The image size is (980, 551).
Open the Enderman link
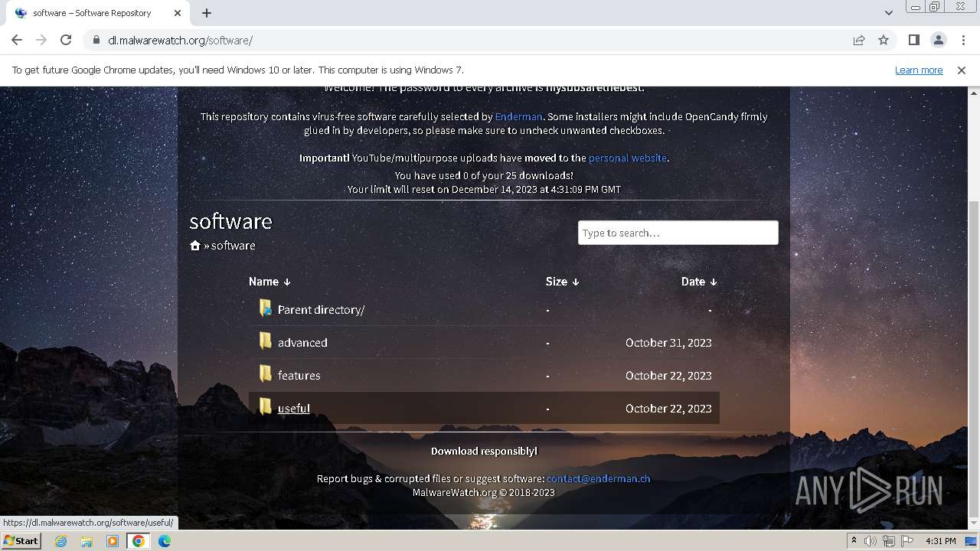click(518, 116)
